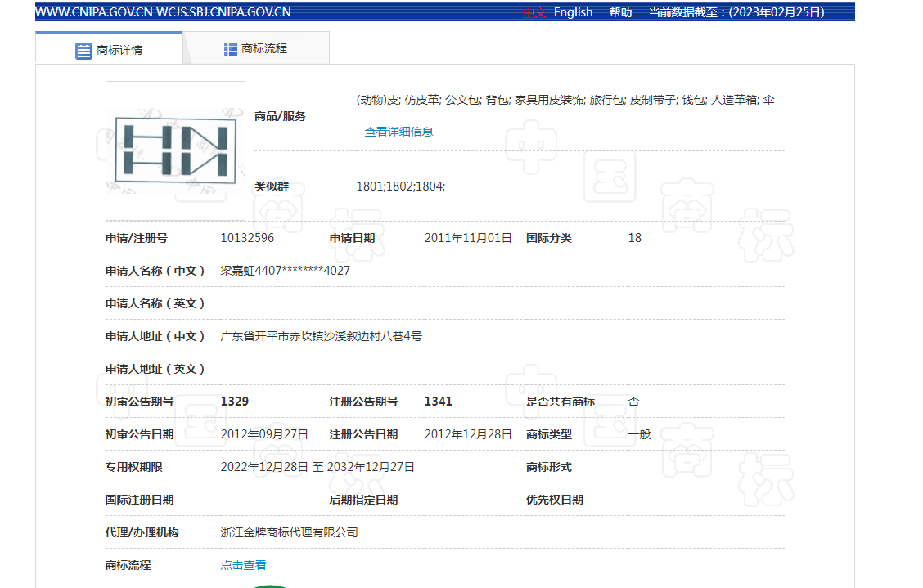This screenshot has height=588, width=923.
Task: Open the 商标详情 tab
Action: 109,49
